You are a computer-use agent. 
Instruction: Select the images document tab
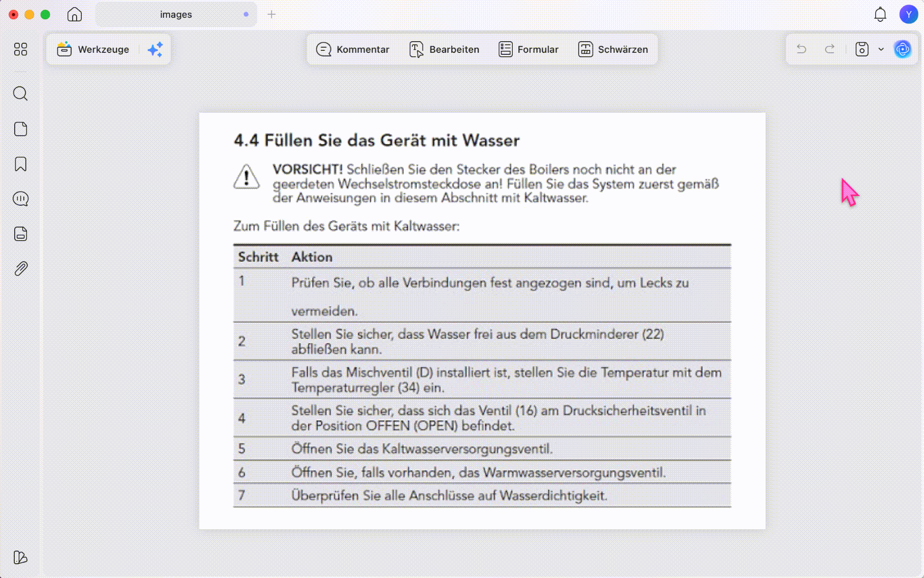[x=176, y=14]
